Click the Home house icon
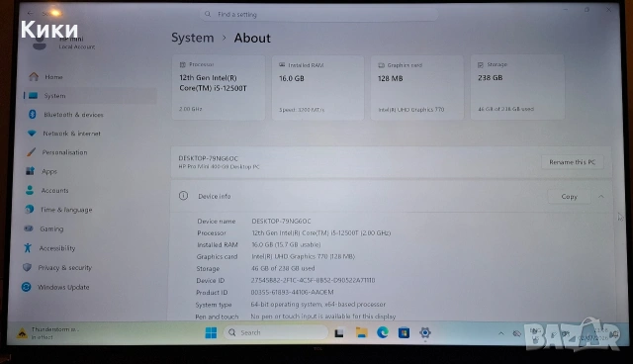 (x=34, y=76)
